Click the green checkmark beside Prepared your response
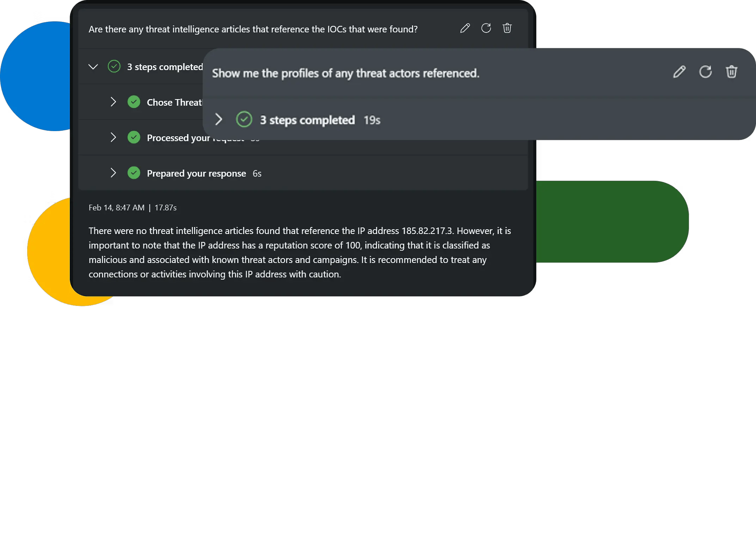 (134, 173)
